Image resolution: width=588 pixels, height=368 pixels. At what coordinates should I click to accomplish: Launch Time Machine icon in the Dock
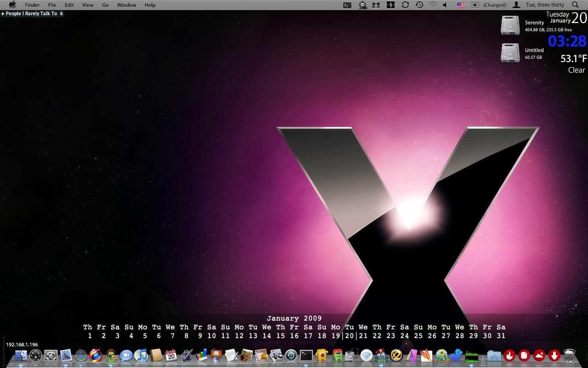click(x=291, y=355)
